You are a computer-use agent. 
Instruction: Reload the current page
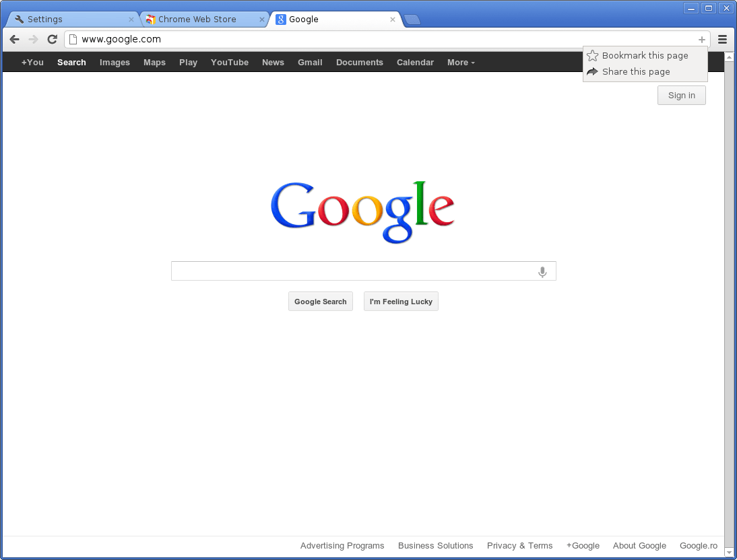(52, 40)
